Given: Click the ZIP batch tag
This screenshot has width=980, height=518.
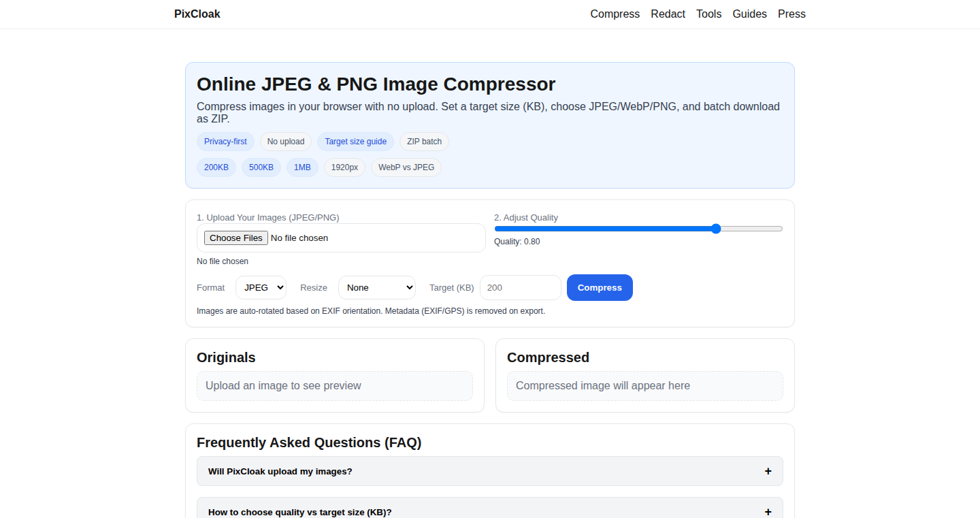Looking at the screenshot, I should coord(424,142).
